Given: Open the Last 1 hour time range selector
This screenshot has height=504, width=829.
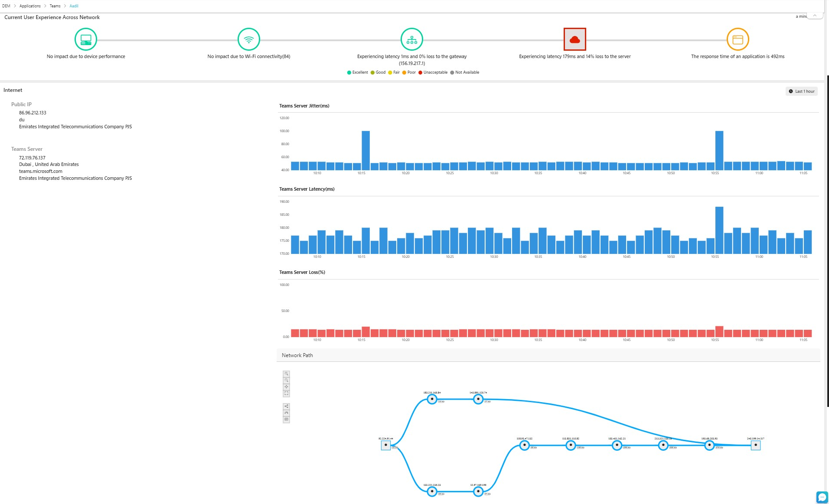Looking at the screenshot, I should tap(802, 91).
